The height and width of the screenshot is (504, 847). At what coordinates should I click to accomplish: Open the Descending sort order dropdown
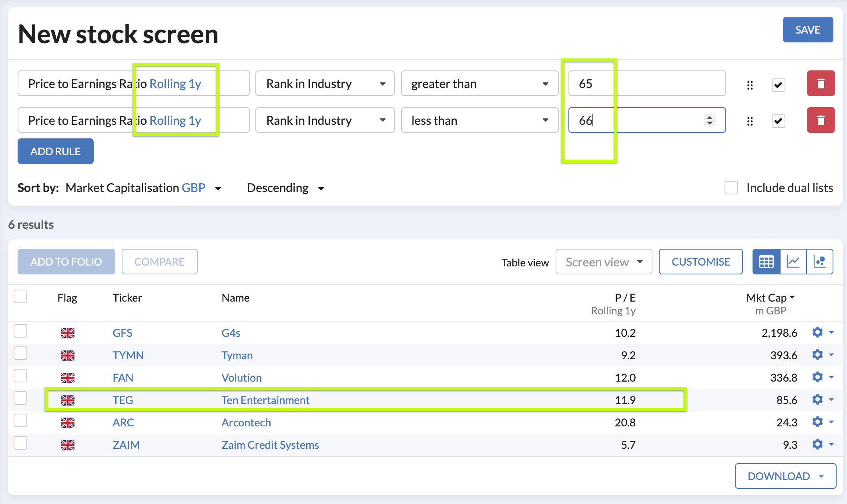pos(285,188)
